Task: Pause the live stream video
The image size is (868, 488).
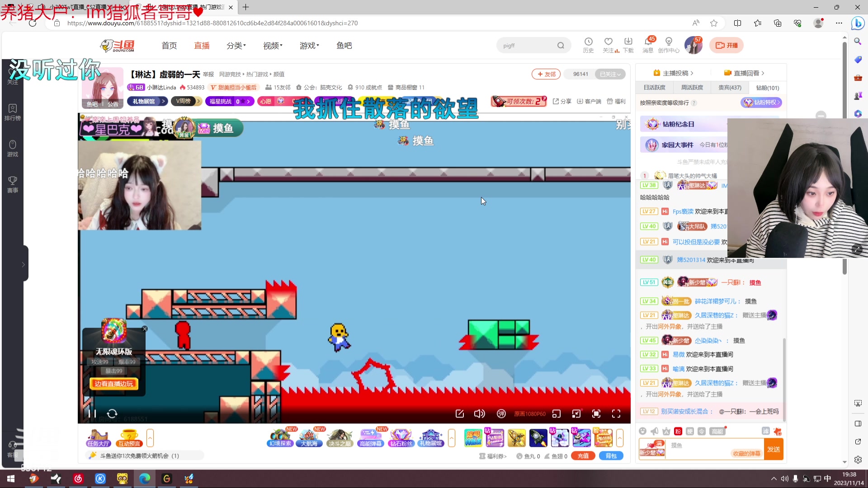Action: 92,413
